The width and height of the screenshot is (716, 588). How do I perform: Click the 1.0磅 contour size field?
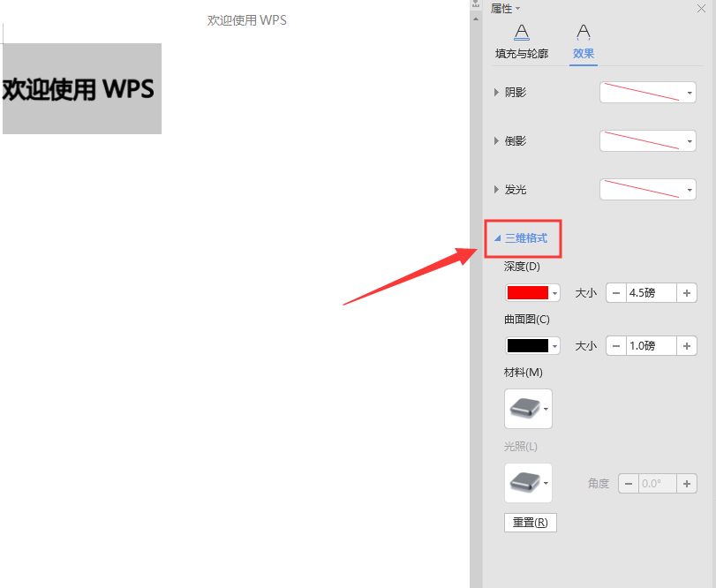[652, 346]
